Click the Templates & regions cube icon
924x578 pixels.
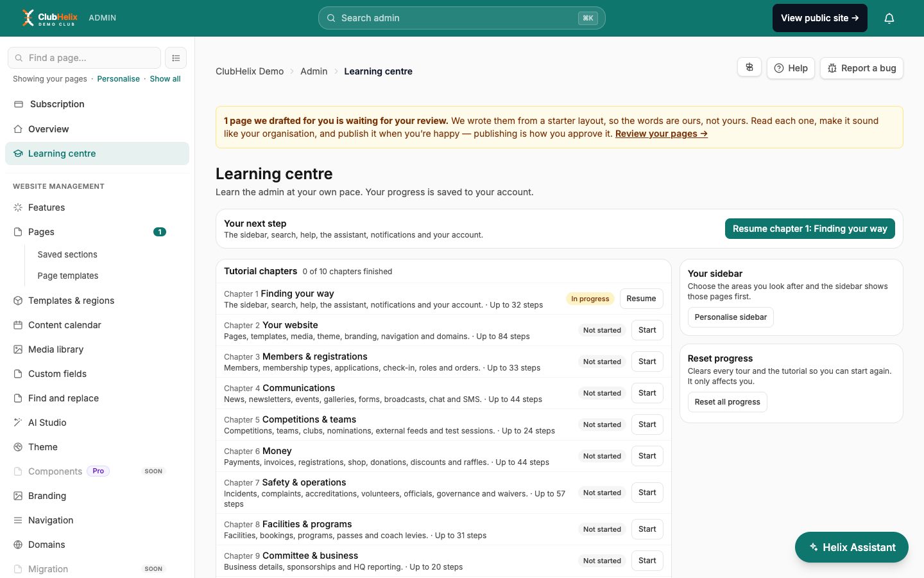click(18, 301)
